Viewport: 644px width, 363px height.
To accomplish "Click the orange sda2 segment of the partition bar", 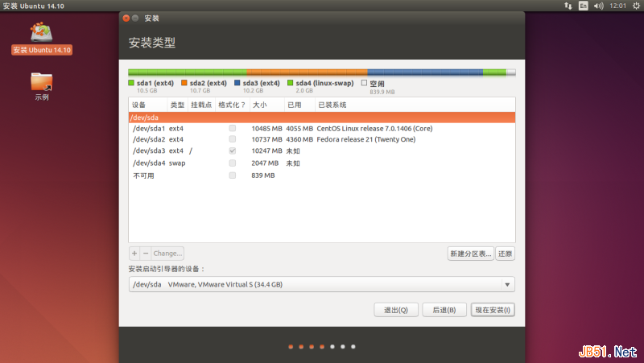I will [x=307, y=72].
